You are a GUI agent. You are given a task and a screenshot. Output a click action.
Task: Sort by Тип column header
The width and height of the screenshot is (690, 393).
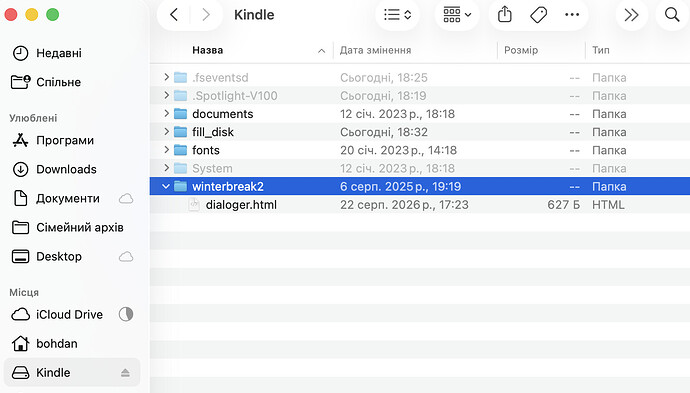[x=601, y=50]
